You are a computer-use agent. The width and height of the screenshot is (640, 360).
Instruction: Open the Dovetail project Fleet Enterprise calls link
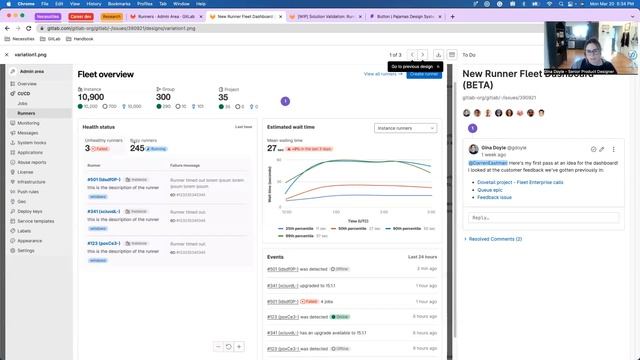click(x=520, y=182)
